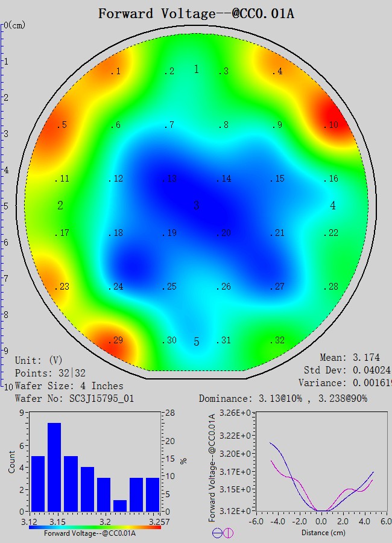Click the shortest histogram bar
Viewport: 392px width, 543px height.
[120, 506]
